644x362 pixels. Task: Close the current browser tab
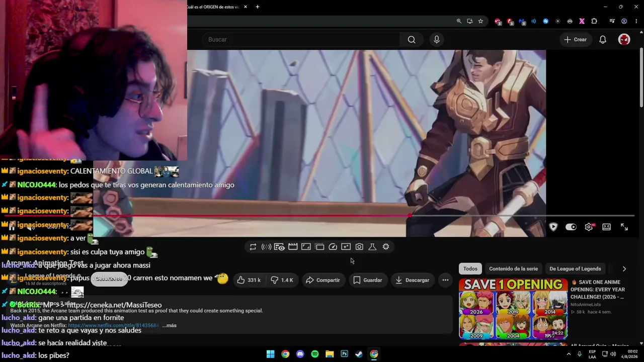(x=246, y=7)
